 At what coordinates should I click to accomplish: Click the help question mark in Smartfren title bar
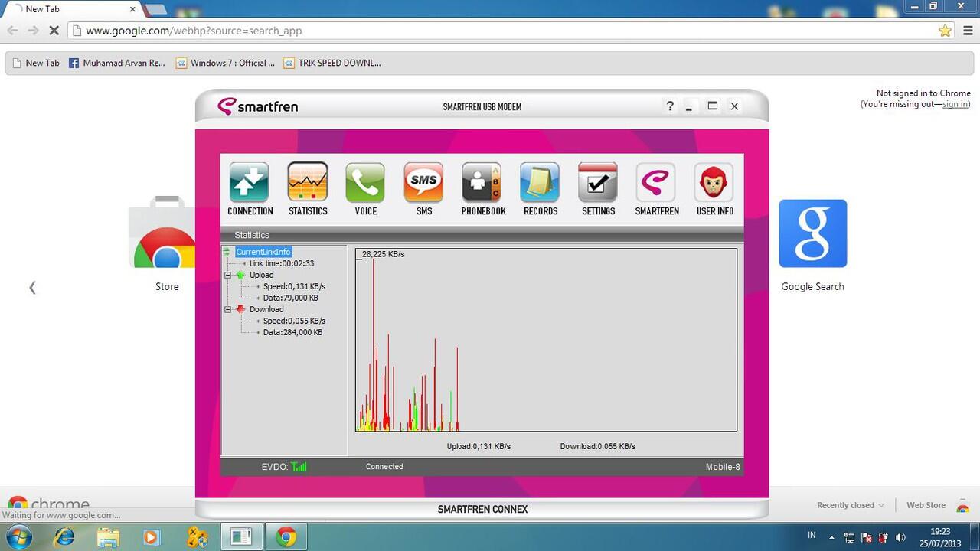pos(670,106)
